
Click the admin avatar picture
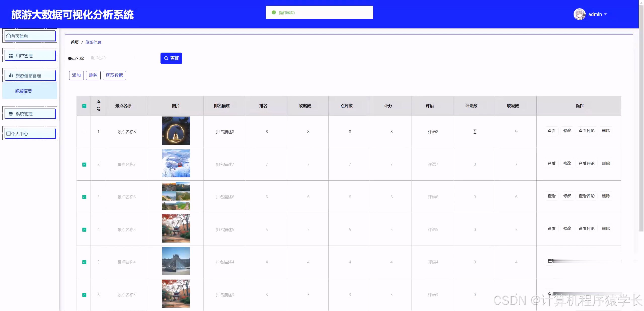tap(579, 14)
